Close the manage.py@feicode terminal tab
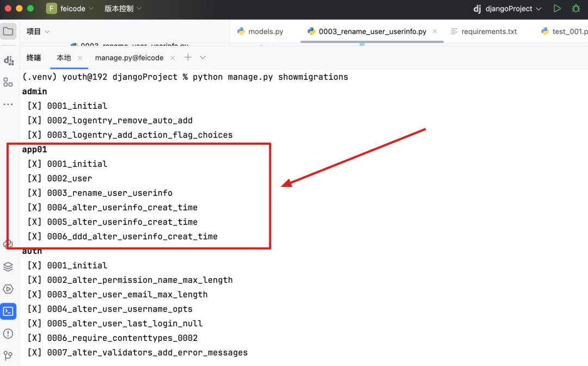Image resolution: width=588 pixels, height=366 pixels. coord(173,58)
